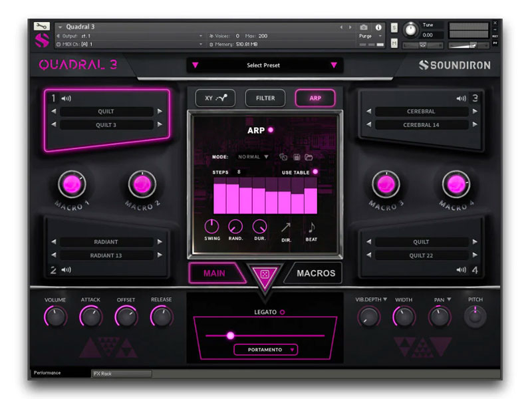Click the VOLUME knob
The height and width of the screenshot is (399, 532).
click(x=55, y=317)
